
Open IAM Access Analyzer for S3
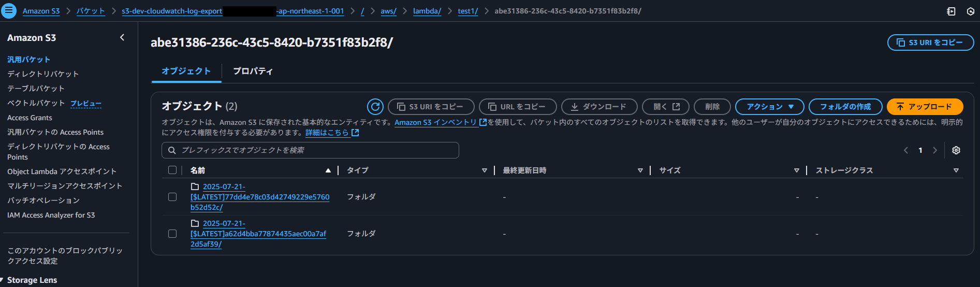pos(51,215)
